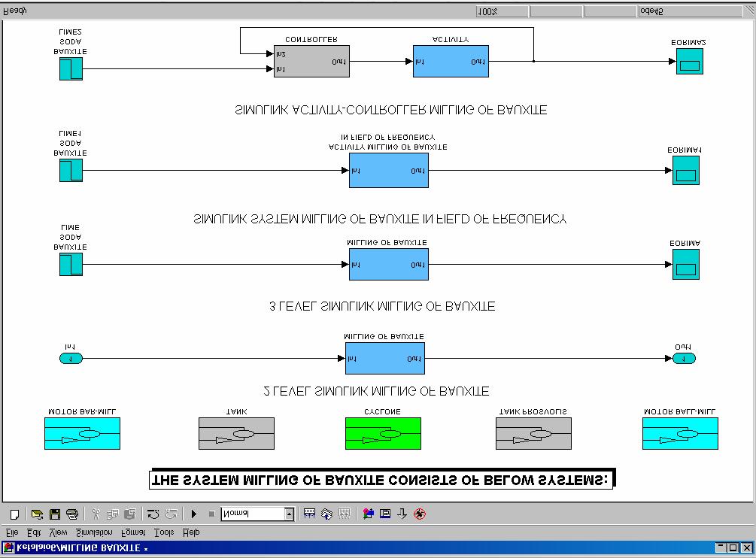The width and height of the screenshot is (756, 558).
Task: Click the Paste icon in the toolbar
Action: coord(130,514)
